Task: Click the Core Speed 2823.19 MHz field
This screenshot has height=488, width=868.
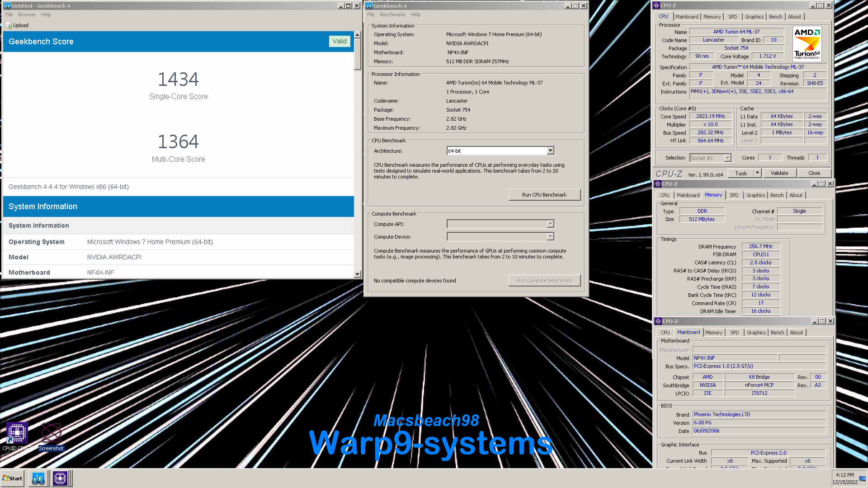Action: [x=711, y=116]
